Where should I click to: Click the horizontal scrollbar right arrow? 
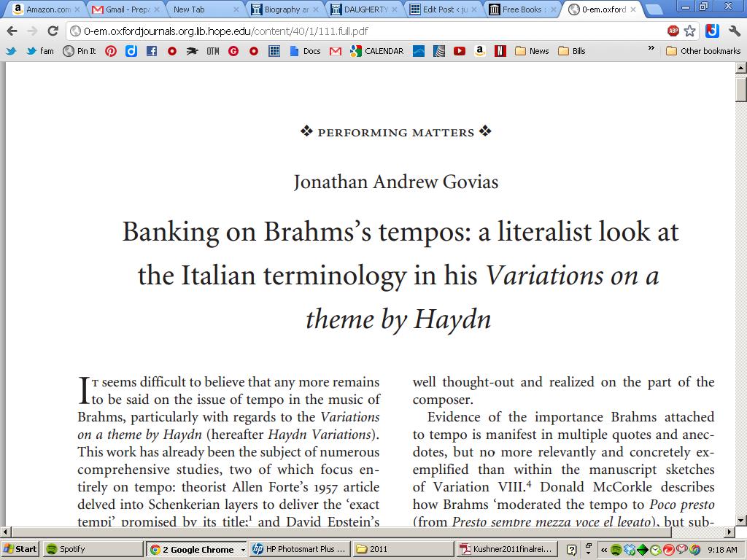(730, 532)
